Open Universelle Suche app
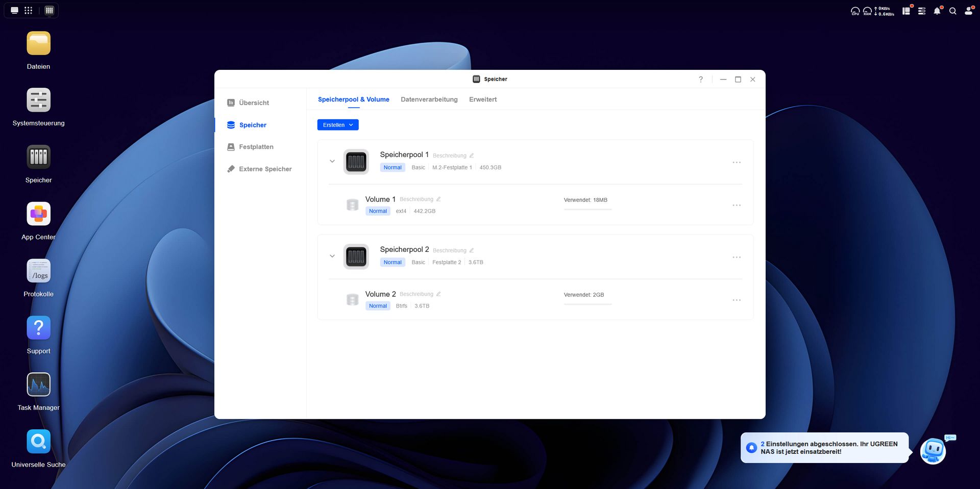 tap(38, 442)
